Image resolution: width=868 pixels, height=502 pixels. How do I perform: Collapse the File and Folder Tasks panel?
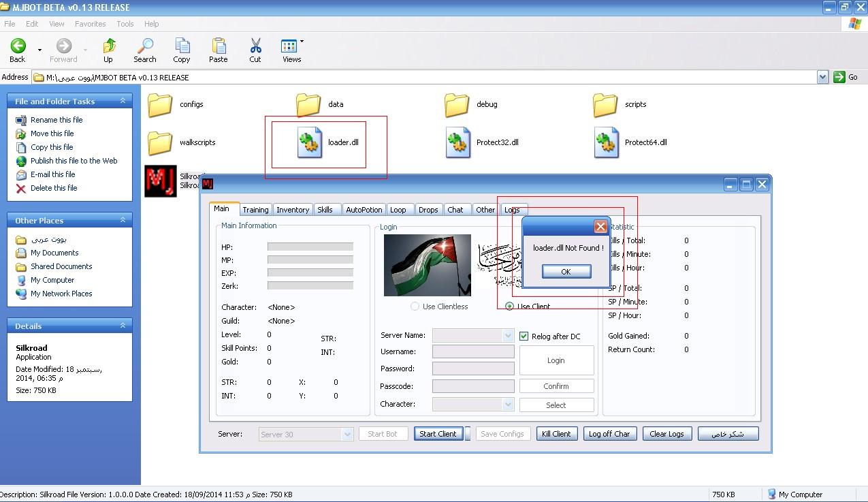[123, 101]
